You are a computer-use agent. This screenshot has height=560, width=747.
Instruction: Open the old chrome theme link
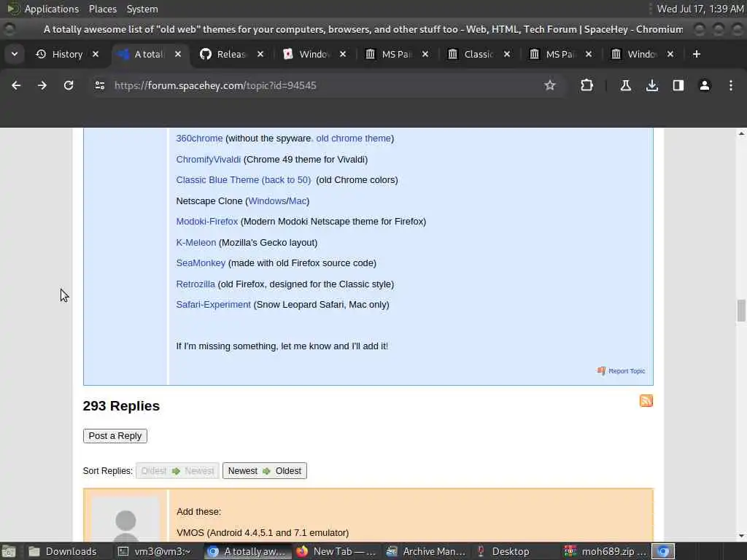pos(354,139)
